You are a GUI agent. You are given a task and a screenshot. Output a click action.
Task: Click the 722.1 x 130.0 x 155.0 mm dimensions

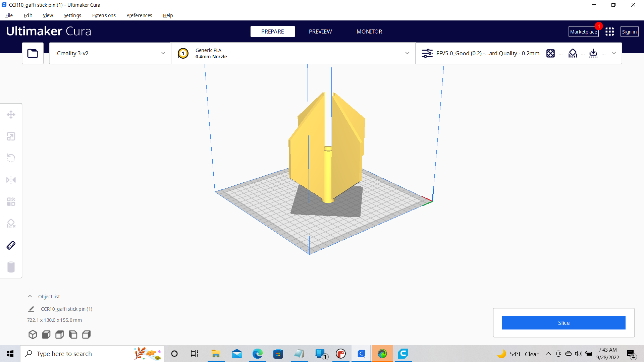click(54, 320)
